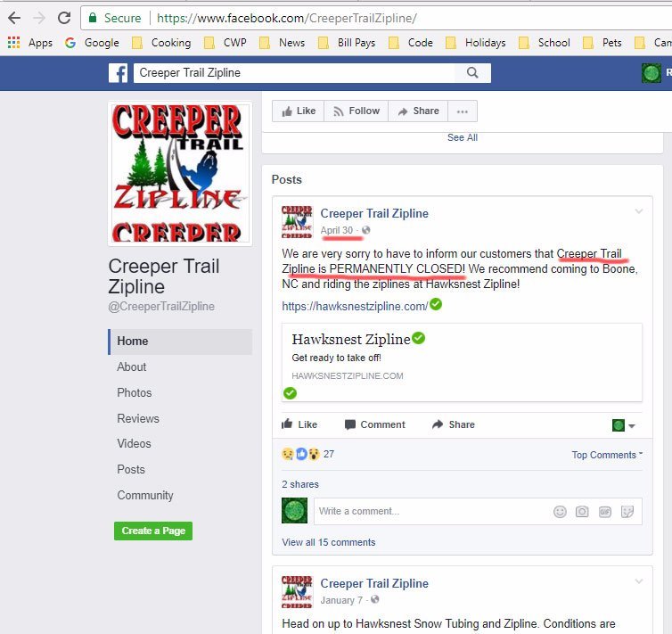Click the @CreeperTrailZipline handle text
Screen dimensions: 672x634
(161, 307)
